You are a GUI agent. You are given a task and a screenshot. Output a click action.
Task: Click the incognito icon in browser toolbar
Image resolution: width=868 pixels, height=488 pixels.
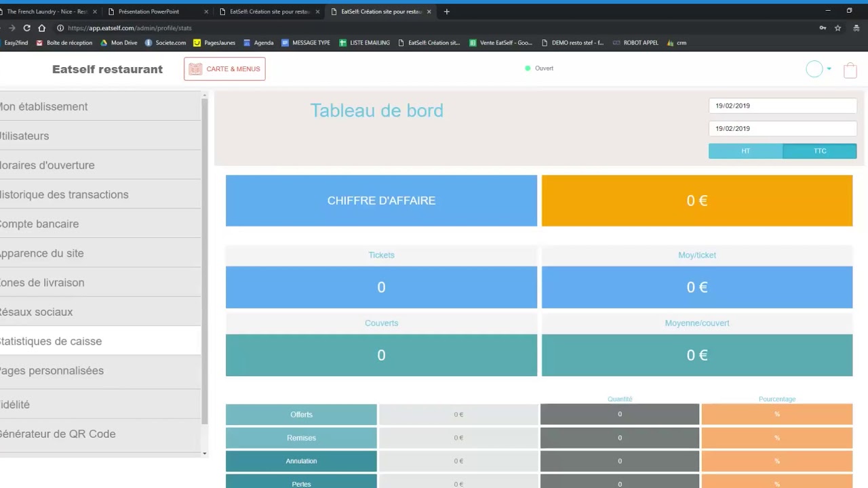tap(857, 28)
